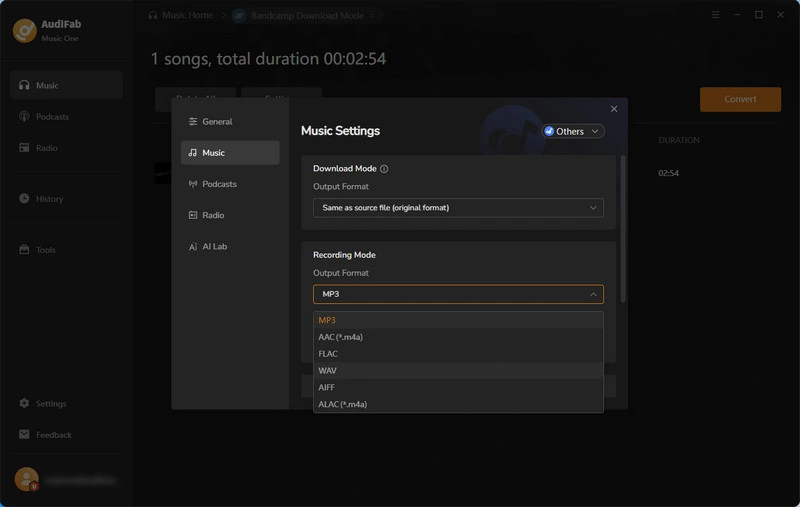Click Bandcamp Download Mode tab

pyautogui.click(x=305, y=16)
